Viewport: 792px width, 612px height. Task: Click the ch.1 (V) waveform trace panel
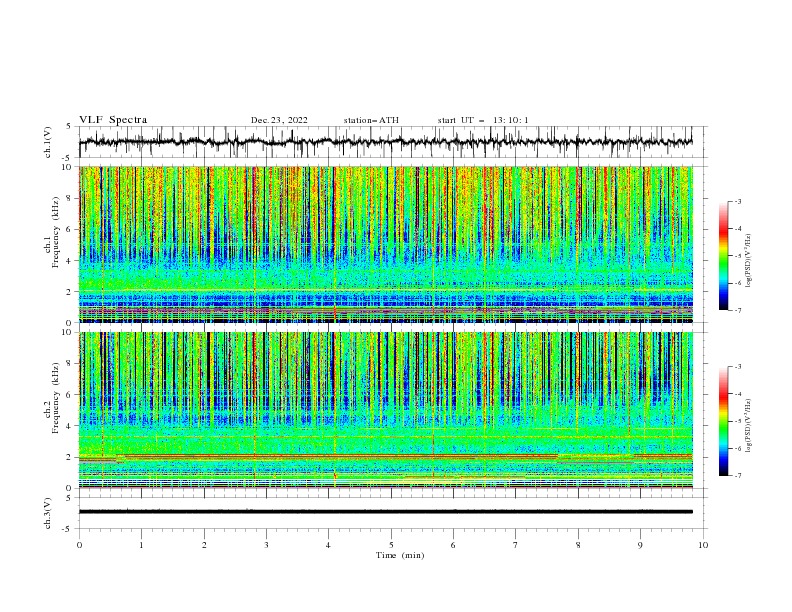pos(392,142)
